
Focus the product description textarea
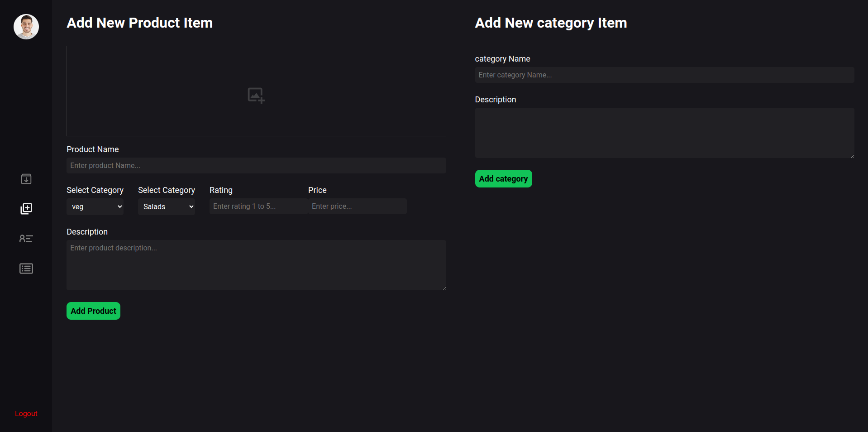[256, 265]
